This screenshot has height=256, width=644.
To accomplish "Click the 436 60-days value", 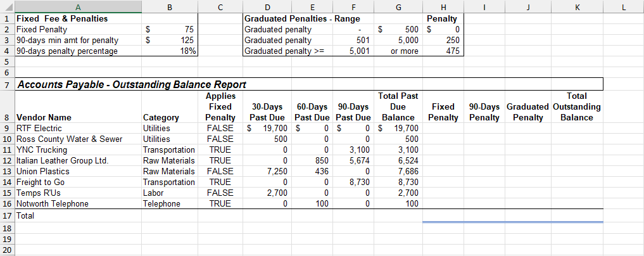I will 312,171.
